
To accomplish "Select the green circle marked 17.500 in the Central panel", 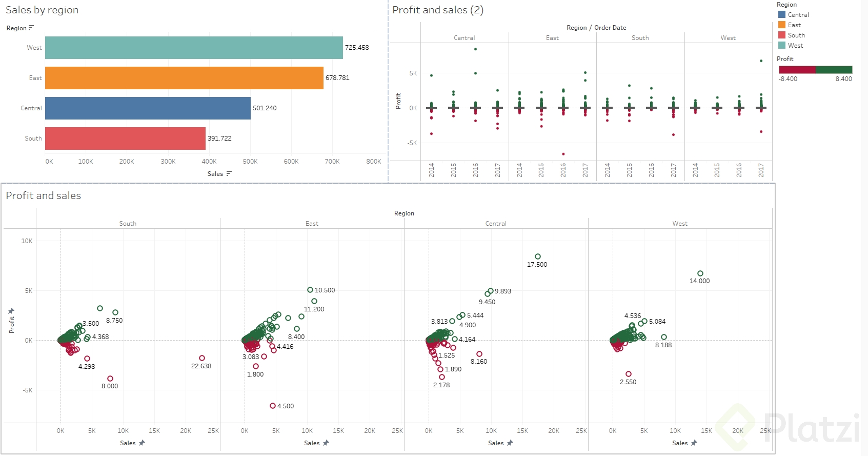I will 538,256.
